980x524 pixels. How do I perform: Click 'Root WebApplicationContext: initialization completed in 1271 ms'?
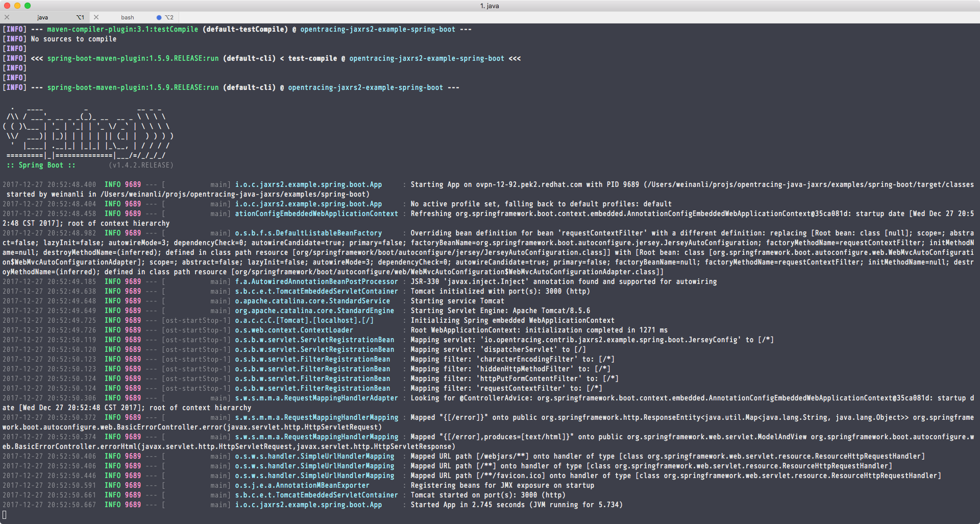point(539,330)
